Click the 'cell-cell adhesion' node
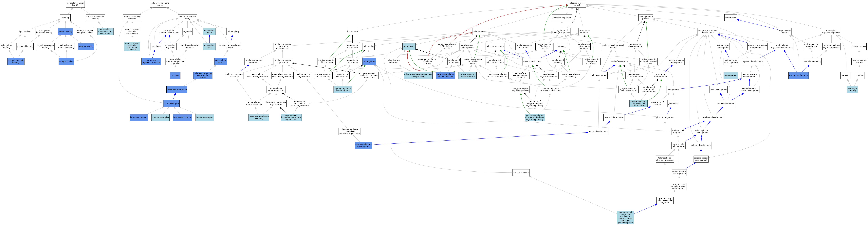 (521, 173)
